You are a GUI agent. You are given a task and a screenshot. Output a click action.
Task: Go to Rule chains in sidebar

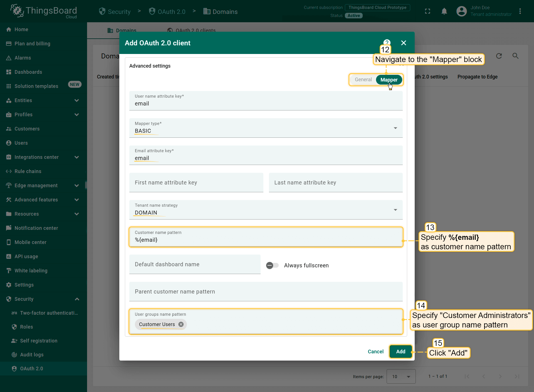28,171
